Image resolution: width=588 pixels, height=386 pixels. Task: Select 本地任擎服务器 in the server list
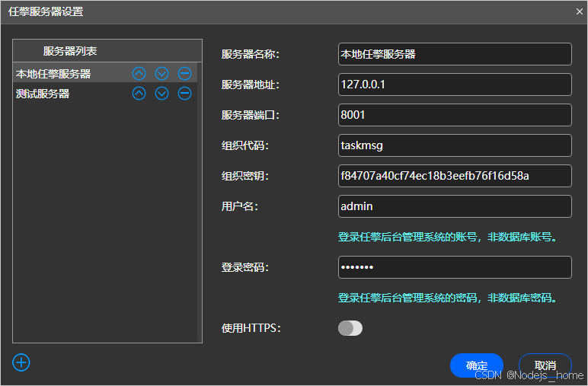53,74
